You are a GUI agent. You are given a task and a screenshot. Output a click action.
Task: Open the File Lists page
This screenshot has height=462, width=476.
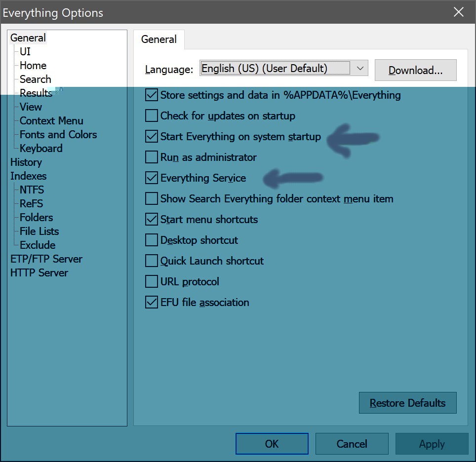[40, 231]
